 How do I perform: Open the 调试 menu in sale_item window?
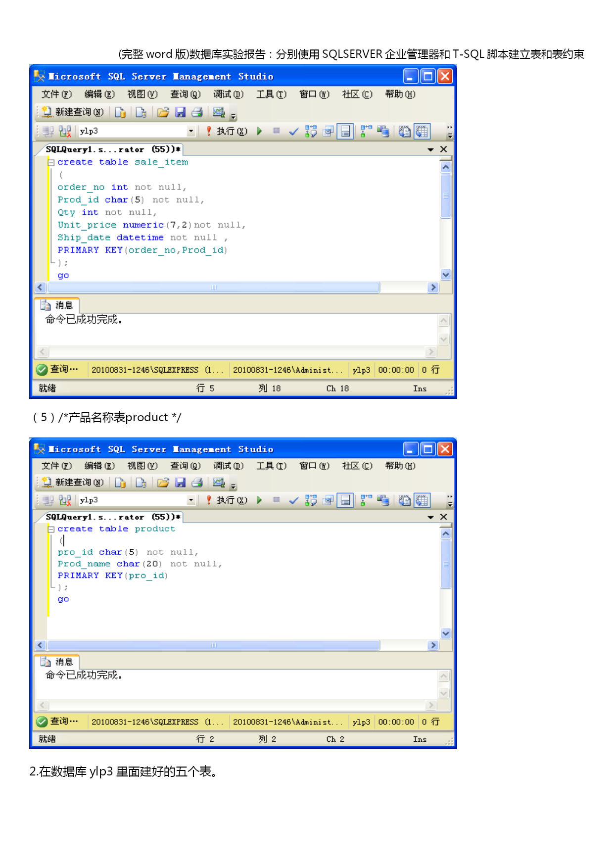(x=229, y=94)
